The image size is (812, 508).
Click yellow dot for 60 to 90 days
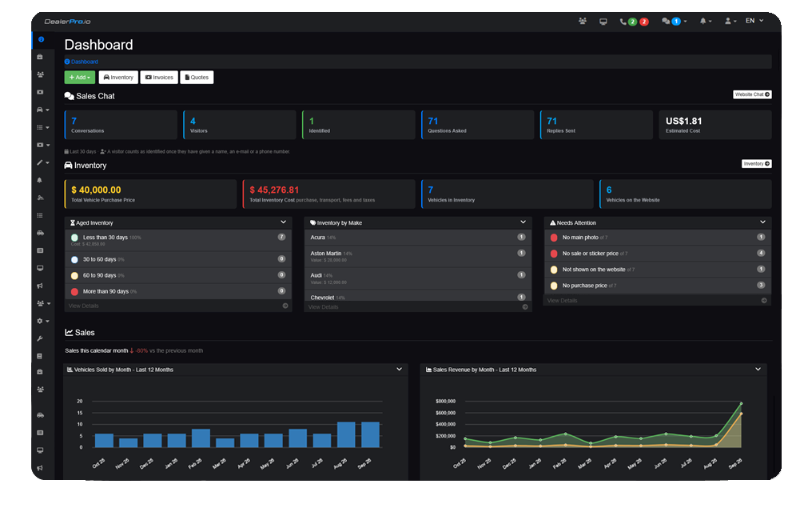(74, 276)
